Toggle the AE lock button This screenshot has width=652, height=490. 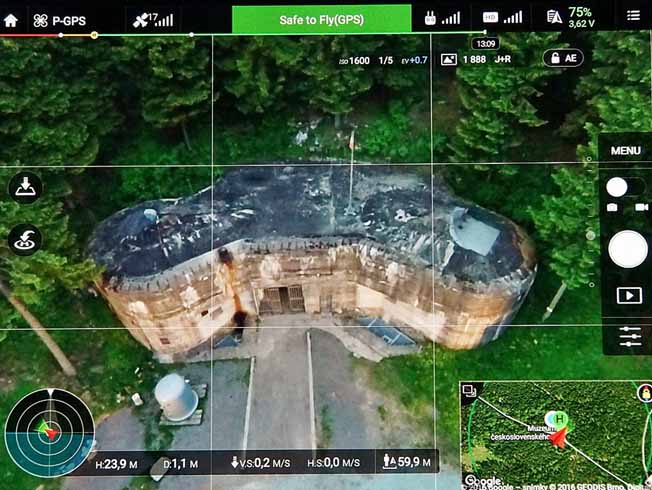click(563, 58)
